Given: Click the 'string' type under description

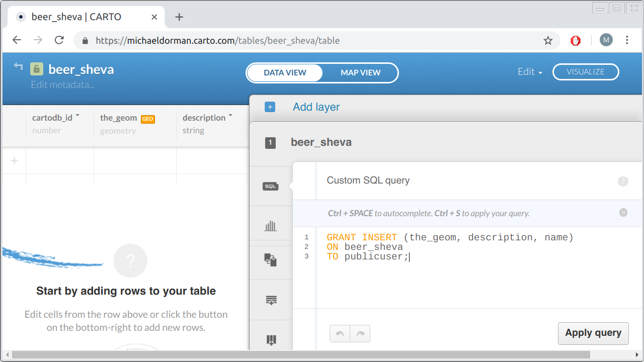Looking at the screenshot, I should pyautogui.click(x=193, y=131).
